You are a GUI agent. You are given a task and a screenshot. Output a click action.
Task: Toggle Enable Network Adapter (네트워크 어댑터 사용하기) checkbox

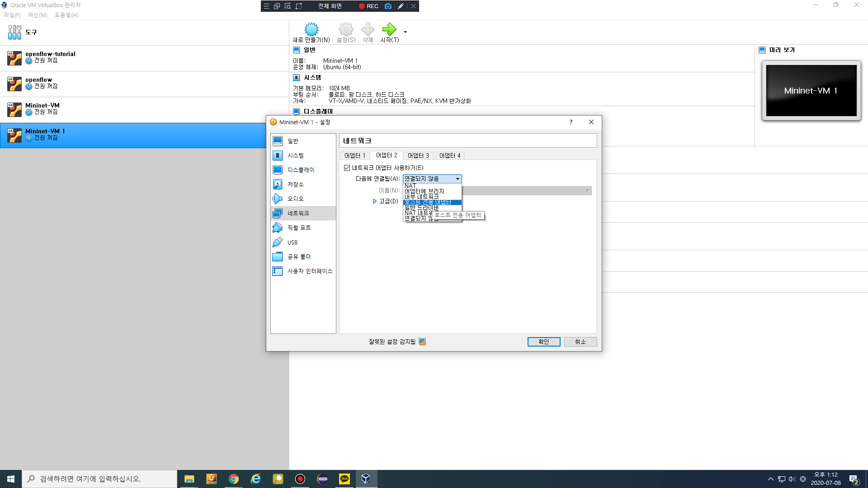(x=347, y=168)
